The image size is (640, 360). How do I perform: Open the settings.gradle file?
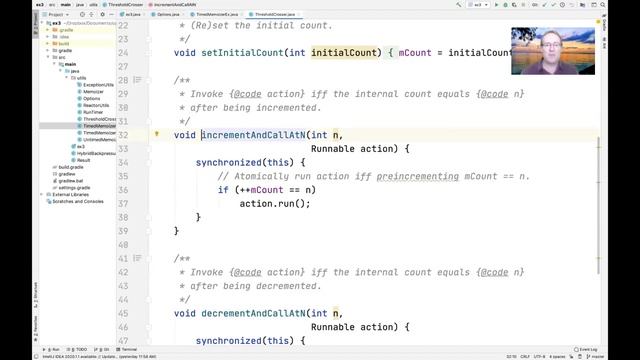71,188
